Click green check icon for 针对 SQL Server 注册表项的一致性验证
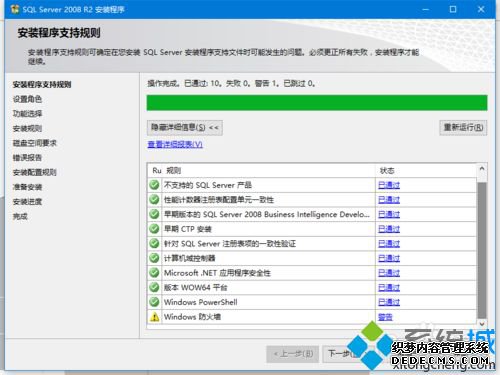Screen dimensions: 500x375 (x=154, y=243)
